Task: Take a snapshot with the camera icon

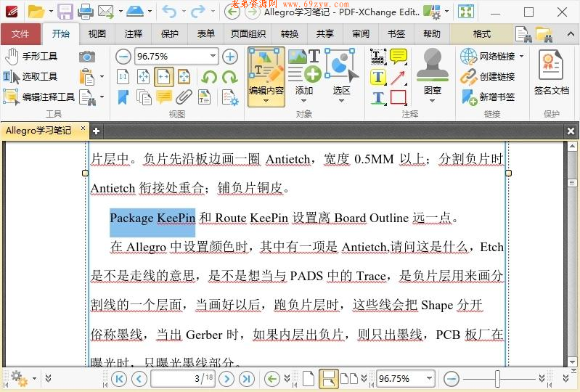Action: [87, 57]
